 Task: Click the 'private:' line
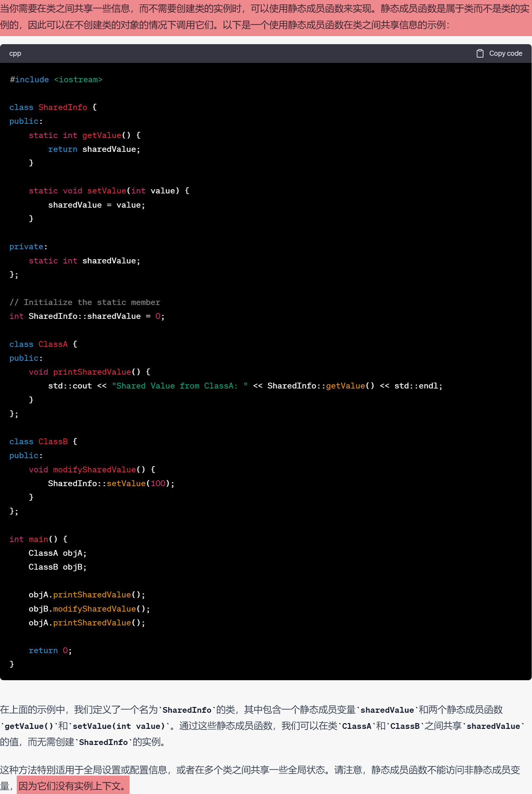coord(28,247)
